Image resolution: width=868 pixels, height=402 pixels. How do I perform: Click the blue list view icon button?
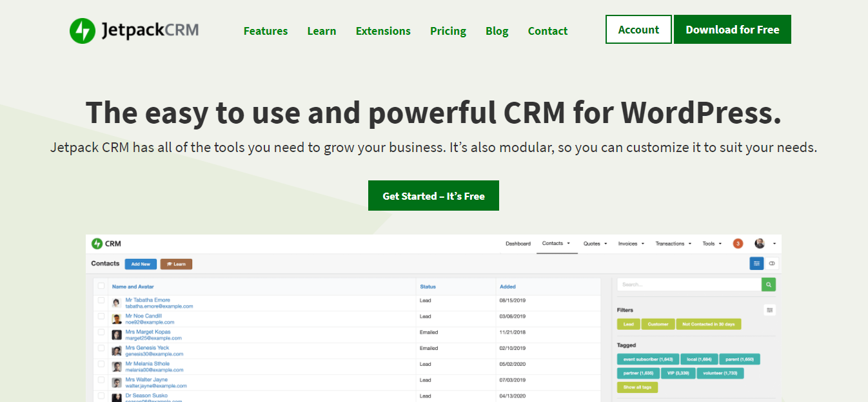pos(756,263)
